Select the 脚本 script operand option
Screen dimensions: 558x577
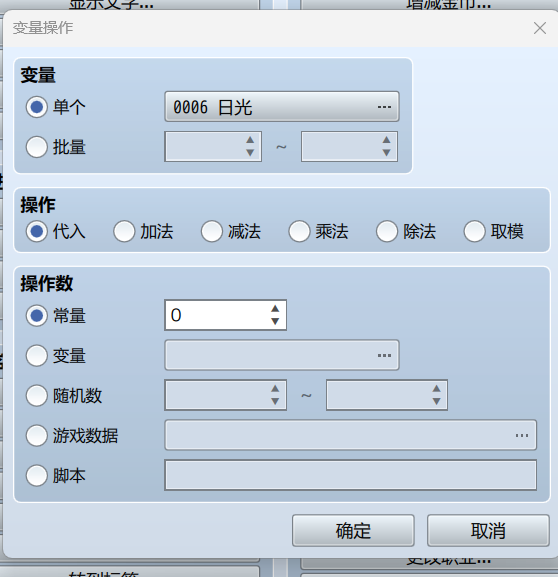click(x=37, y=475)
